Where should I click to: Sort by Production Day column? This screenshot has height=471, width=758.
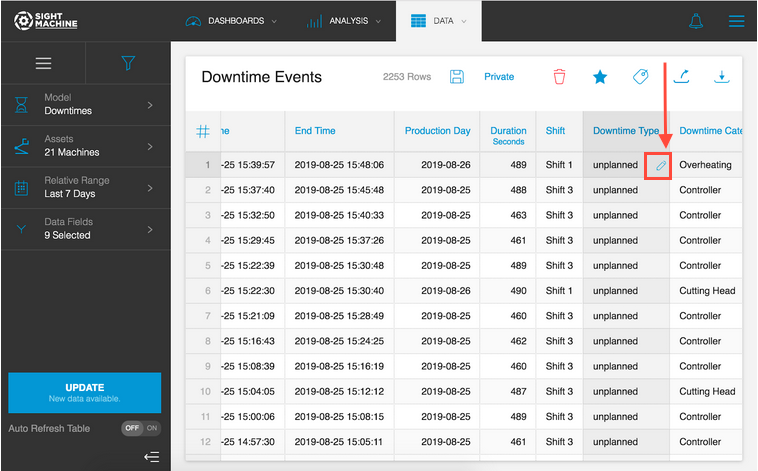point(437,131)
